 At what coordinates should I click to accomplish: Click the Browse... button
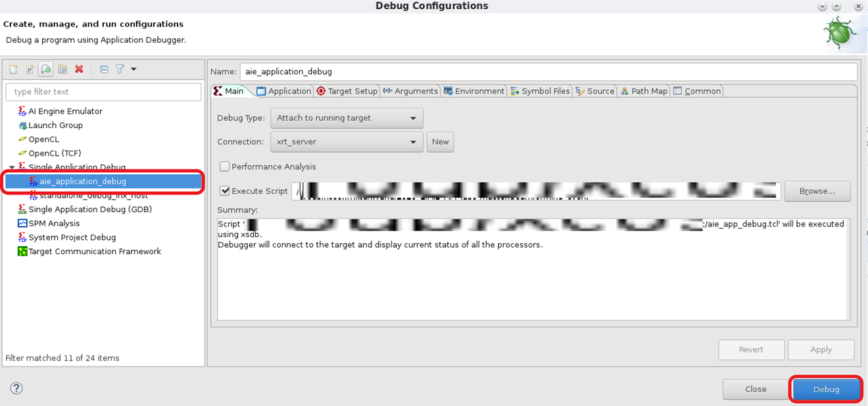coord(817,191)
